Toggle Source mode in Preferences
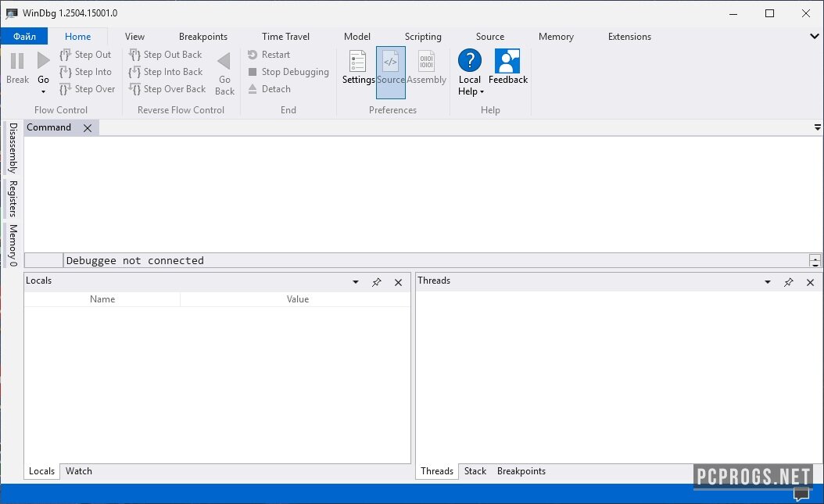This screenshot has height=504, width=824. click(x=390, y=73)
